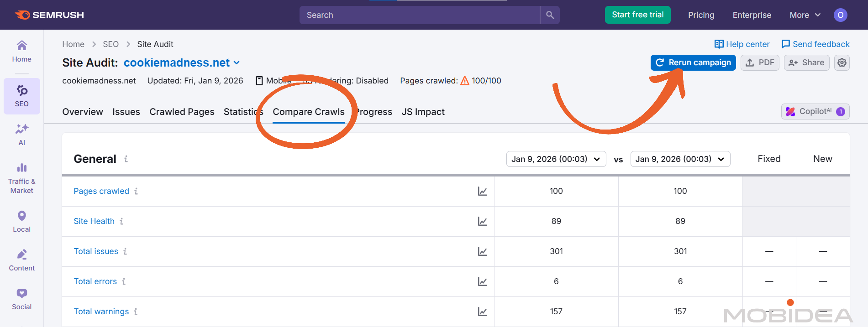Open the Pricing menu item
This screenshot has width=868, height=327.
click(701, 15)
